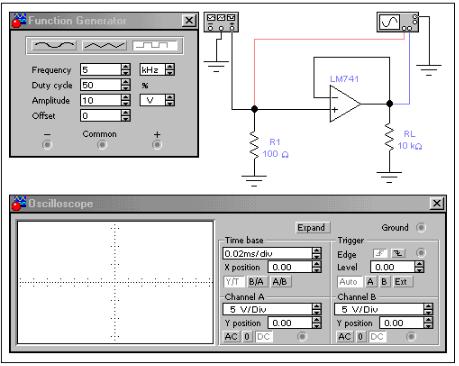Choose rising edge trigger button

tap(380, 253)
